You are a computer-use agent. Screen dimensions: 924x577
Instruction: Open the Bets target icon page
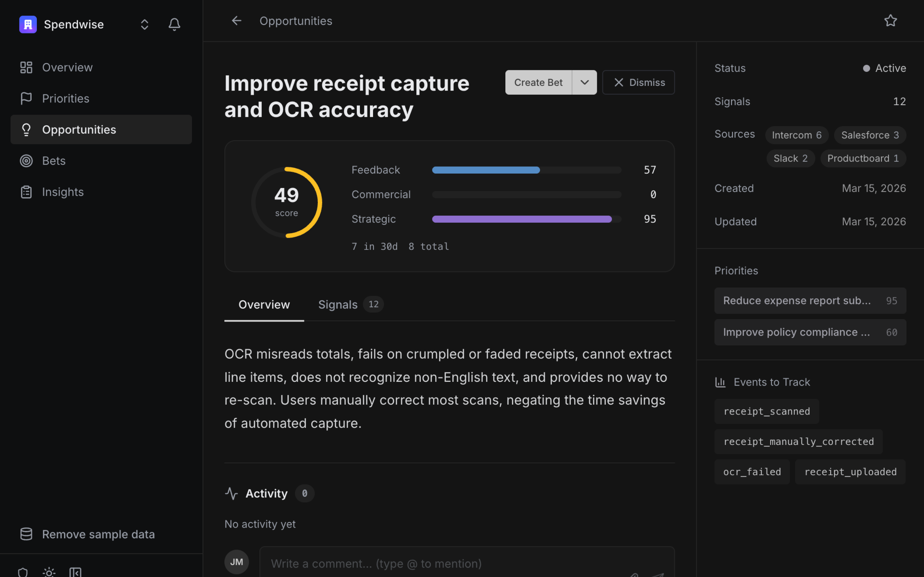(x=26, y=161)
